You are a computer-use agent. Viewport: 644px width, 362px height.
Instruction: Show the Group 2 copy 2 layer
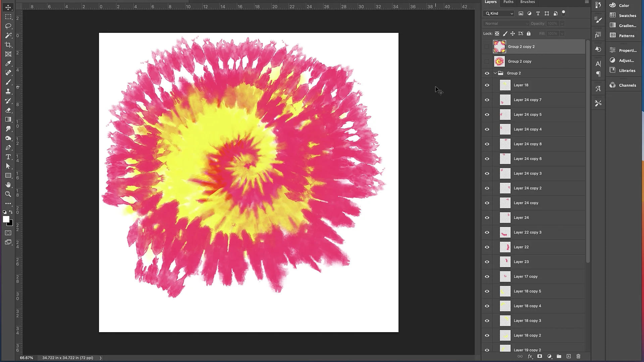click(x=487, y=47)
